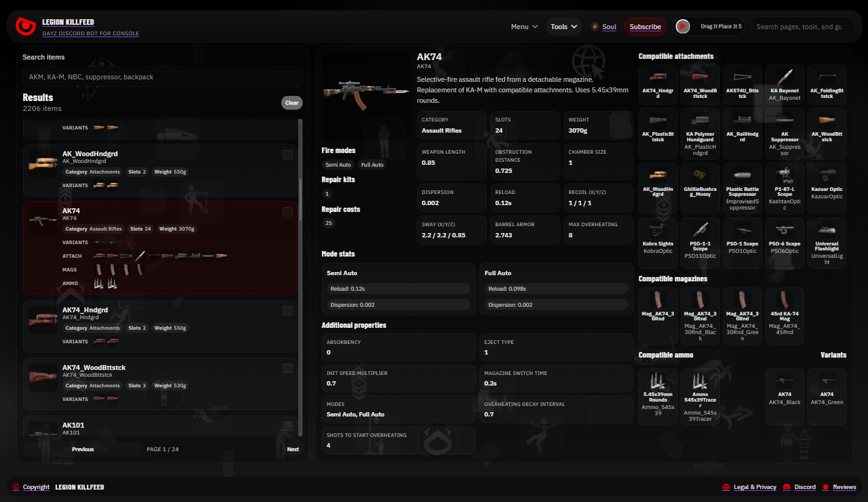The image size is (868, 502).
Task: Select the AK101 row in results list
Action: pos(161,426)
